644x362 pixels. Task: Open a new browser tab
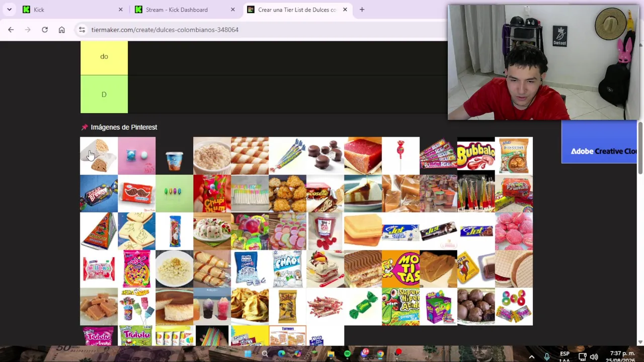click(362, 10)
